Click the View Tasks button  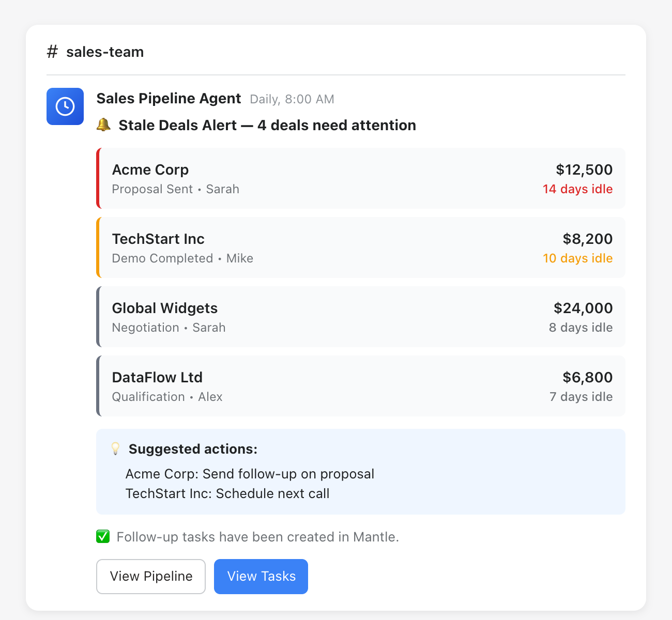261,576
